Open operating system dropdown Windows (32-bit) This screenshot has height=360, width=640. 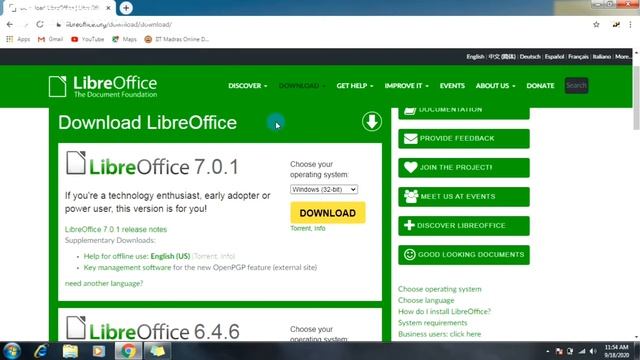coord(324,189)
